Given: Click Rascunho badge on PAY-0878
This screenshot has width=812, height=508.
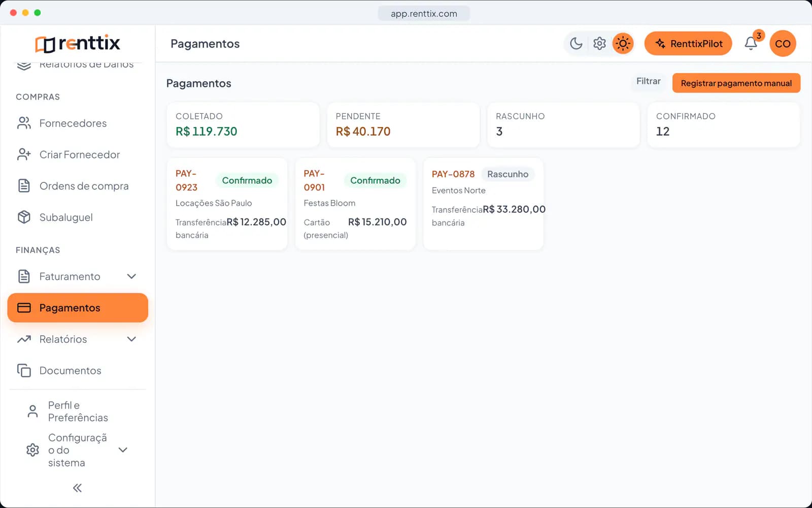Looking at the screenshot, I should point(507,174).
